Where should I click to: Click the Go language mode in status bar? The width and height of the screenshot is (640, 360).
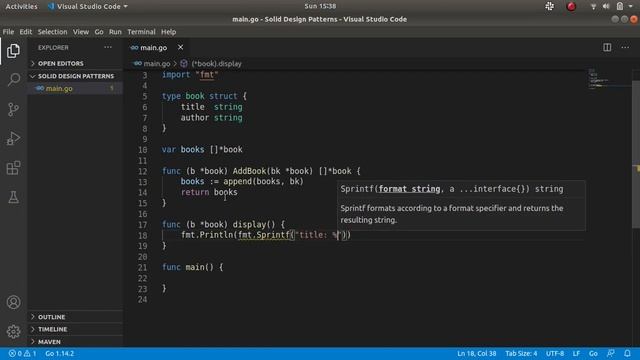click(593, 353)
